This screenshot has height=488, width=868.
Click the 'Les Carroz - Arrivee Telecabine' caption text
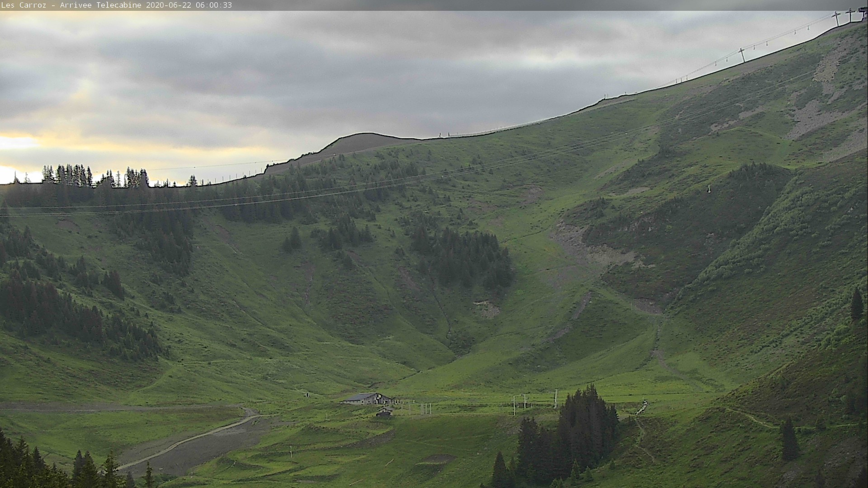pos(71,5)
